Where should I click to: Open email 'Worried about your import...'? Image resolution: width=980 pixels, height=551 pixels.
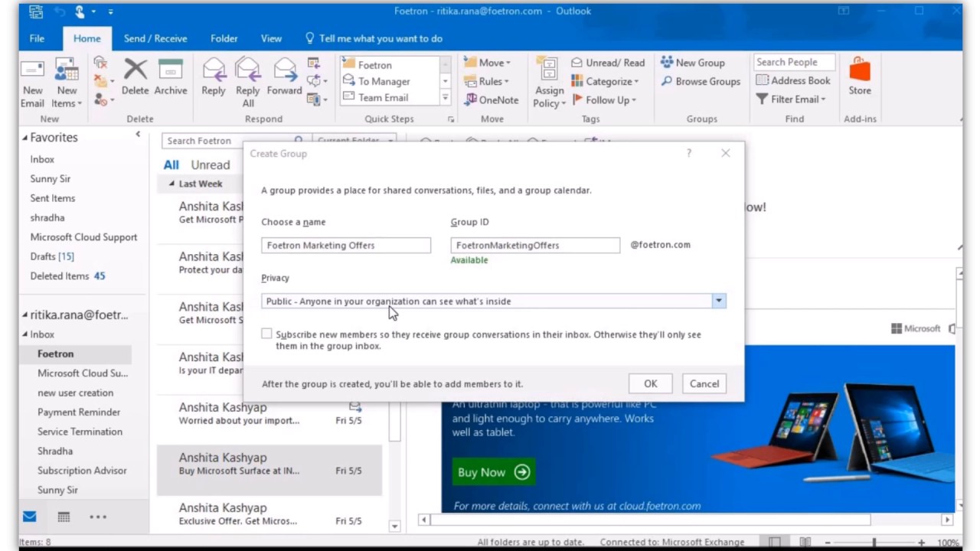[269, 414]
